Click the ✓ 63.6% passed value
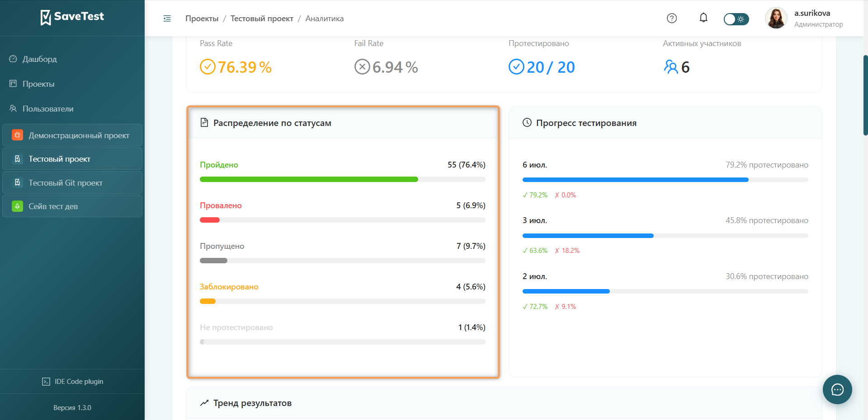Screen dimensions: 868x420 535,251
